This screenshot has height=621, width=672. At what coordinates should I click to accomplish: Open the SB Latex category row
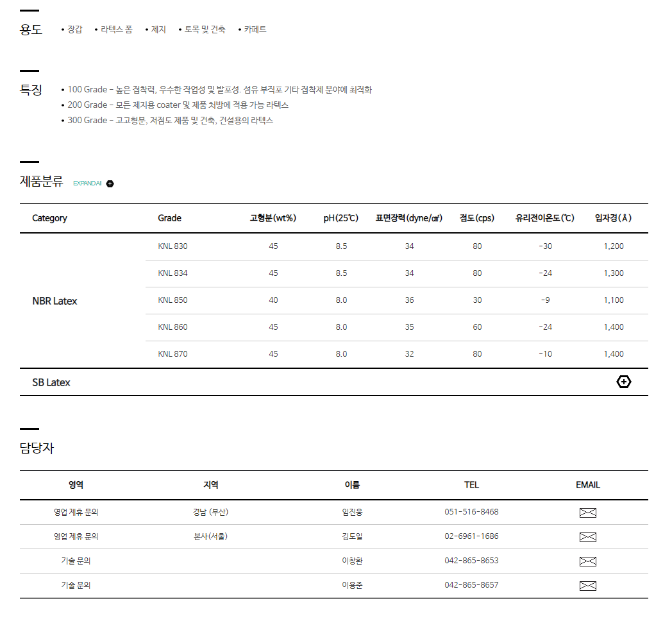pyautogui.click(x=51, y=382)
